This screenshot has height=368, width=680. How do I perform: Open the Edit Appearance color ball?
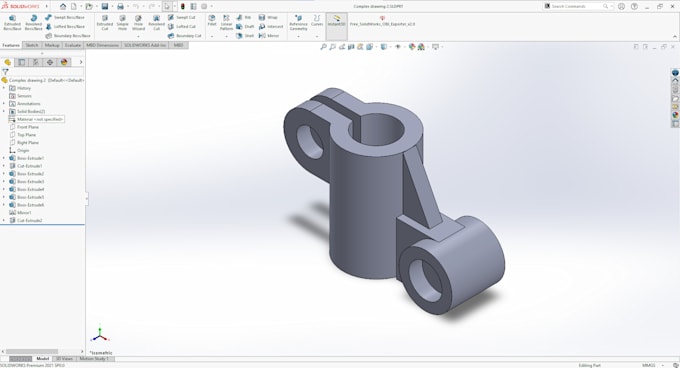[412, 47]
